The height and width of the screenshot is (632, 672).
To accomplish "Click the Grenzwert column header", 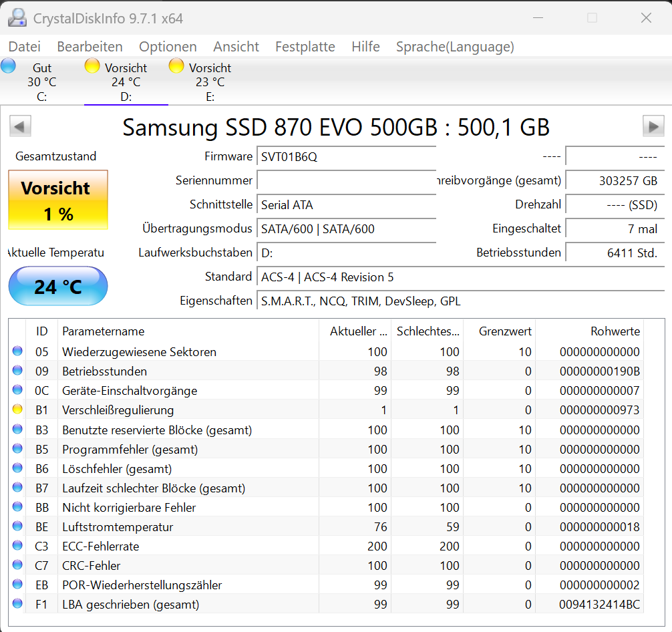I will pyautogui.click(x=499, y=331).
